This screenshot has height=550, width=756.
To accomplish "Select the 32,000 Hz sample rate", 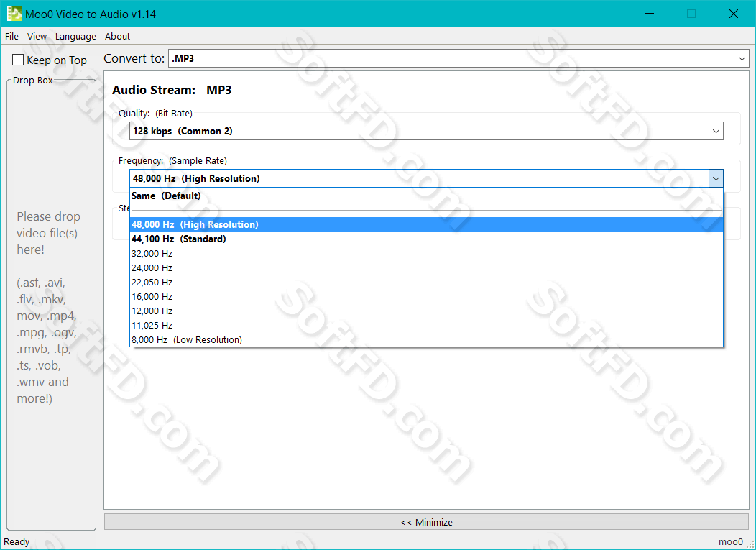I will point(426,253).
